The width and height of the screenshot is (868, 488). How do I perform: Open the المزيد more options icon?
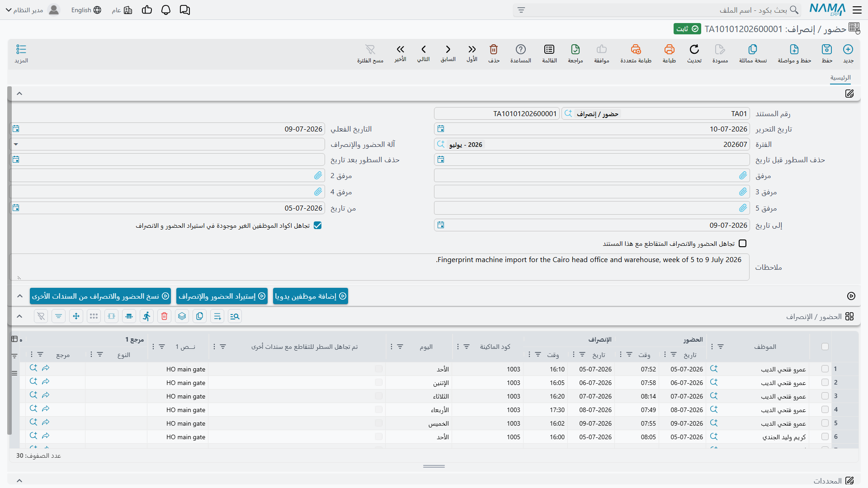click(21, 49)
